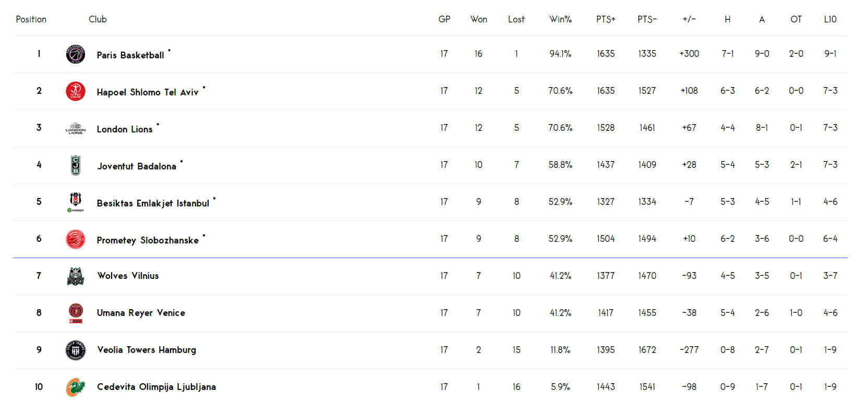Click the Paris Basketball team logo
The image size is (868, 403).
coord(76,54)
